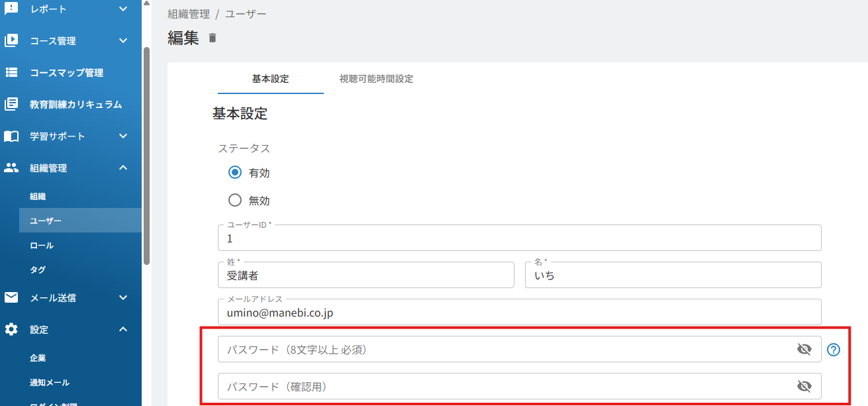Expand the レポート menu chevron
868x406 pixels.
click(123, 9)
